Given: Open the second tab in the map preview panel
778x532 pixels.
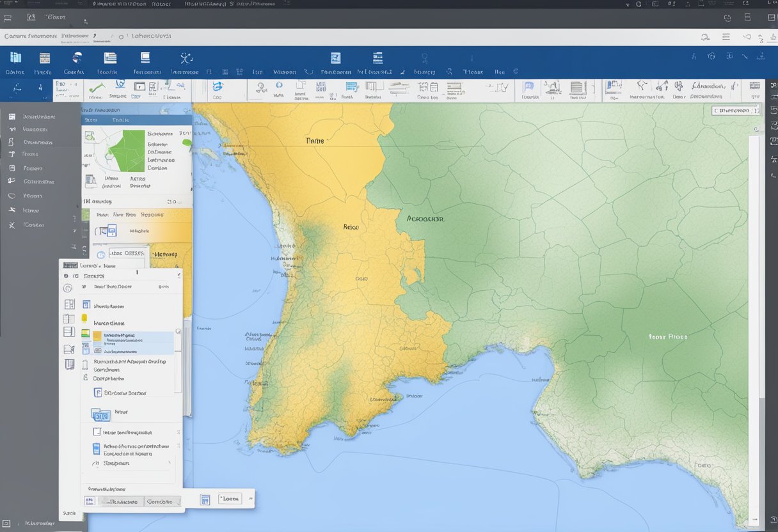Looking at the screenshot, I should coord(120,120).
